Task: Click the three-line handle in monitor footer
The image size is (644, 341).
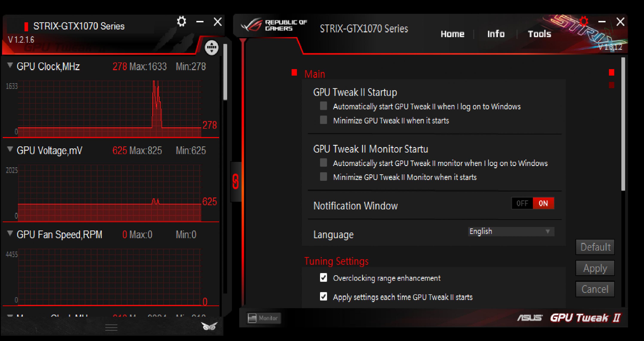Action: (111, 327)
